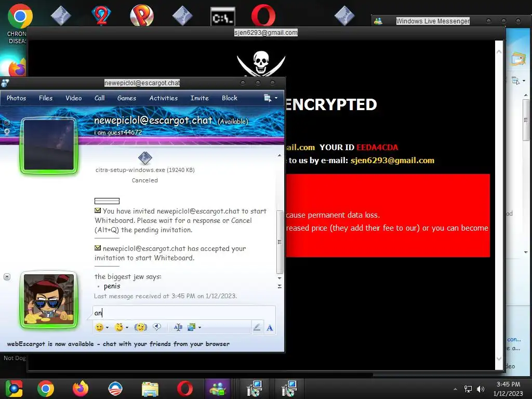This screenshot has width=532, height=399.
Task: Open Games in the chat toolbar
Action: pyautogui.click(x=127, y=98)
